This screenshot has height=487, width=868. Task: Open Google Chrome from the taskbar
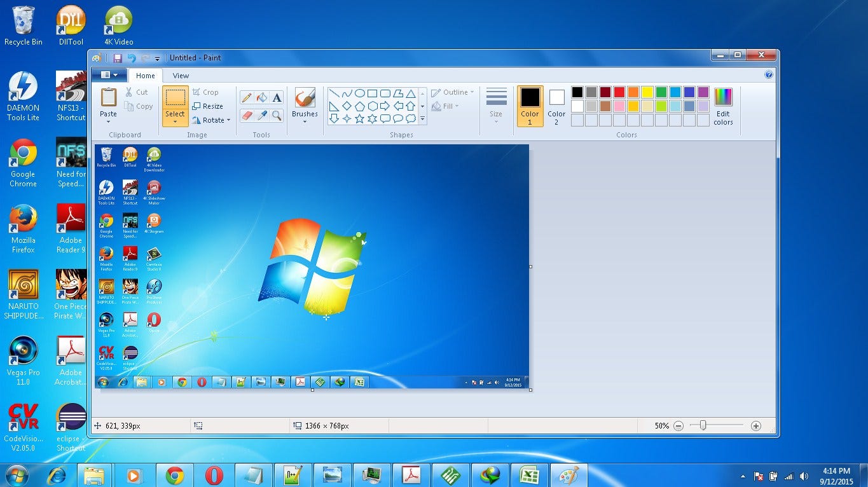pyautogui.click(x=175, y=476)
